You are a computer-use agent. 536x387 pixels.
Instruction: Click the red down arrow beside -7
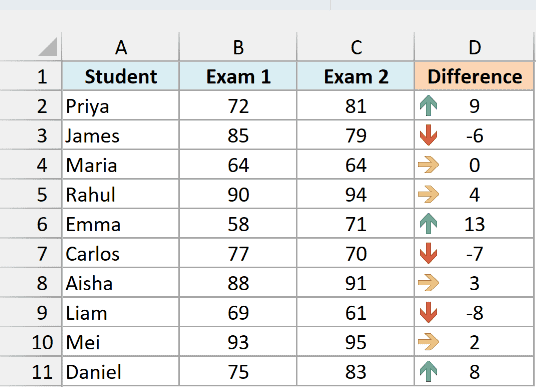(x=428, y=253)
